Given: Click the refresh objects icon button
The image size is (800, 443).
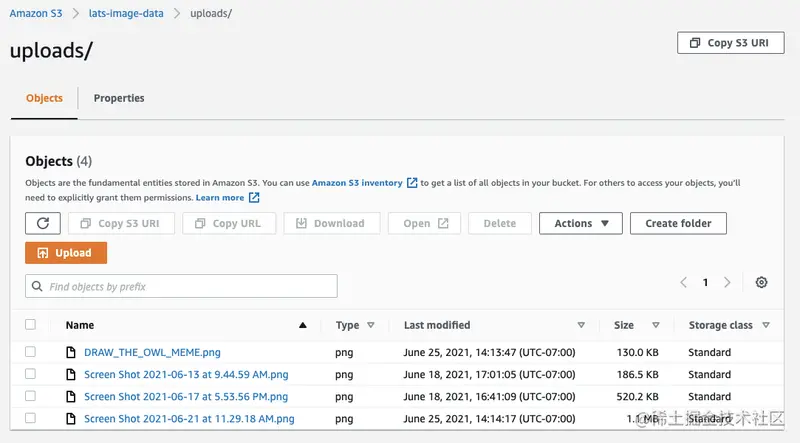Looking at the screenshot, I should pos(43,223).
